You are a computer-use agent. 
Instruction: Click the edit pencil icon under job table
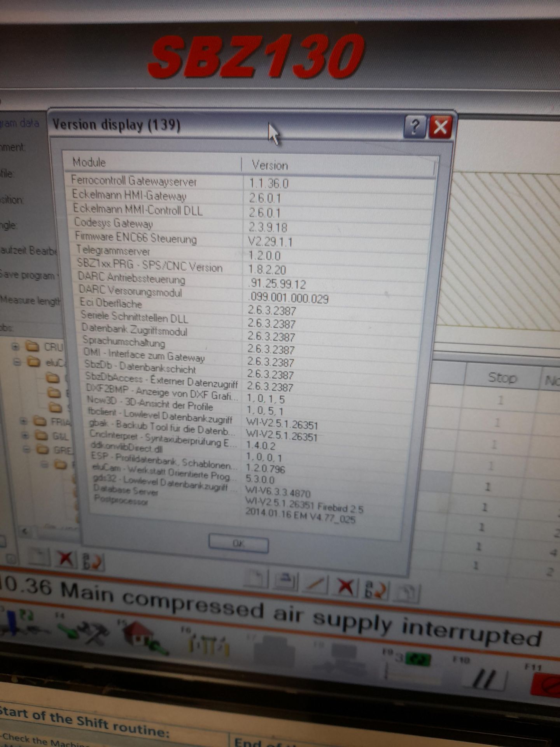point(316,585)
